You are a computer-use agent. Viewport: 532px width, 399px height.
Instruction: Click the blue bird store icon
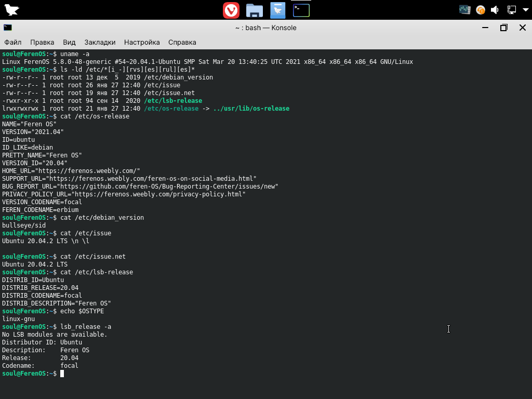(277, 10)
